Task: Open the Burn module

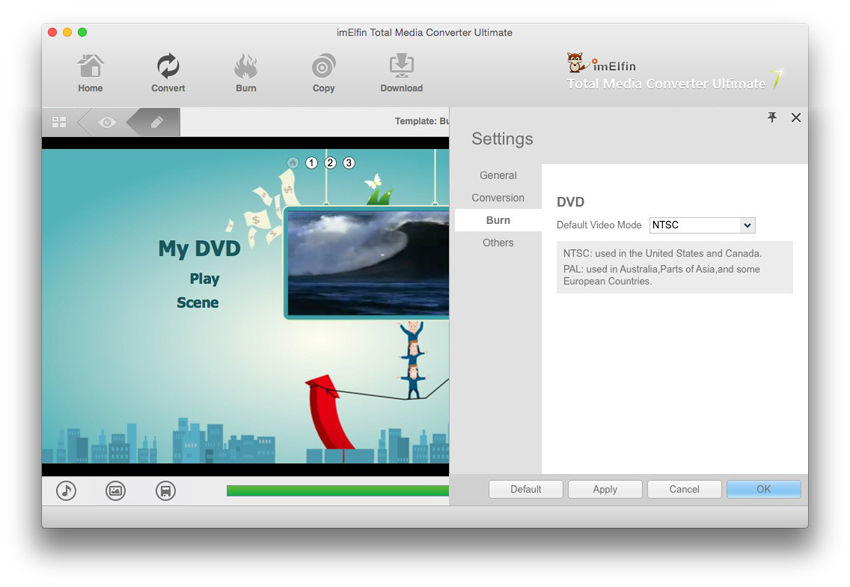Action: point(246,73)
